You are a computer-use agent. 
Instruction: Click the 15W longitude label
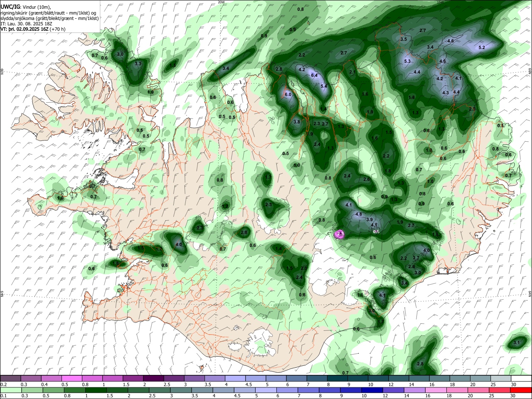coord(441,2)
